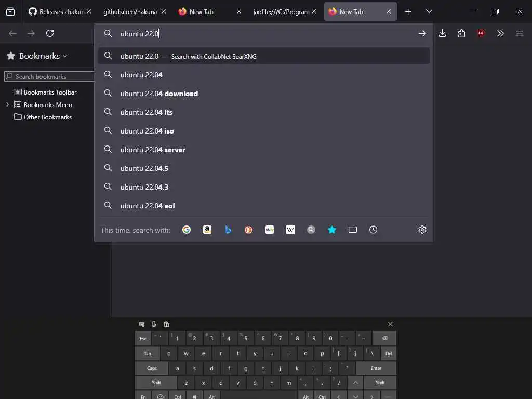Viewport: 532px width, 399px height.
Task: Switch to the github.com/hakuna tab
Action: (130, 12)
